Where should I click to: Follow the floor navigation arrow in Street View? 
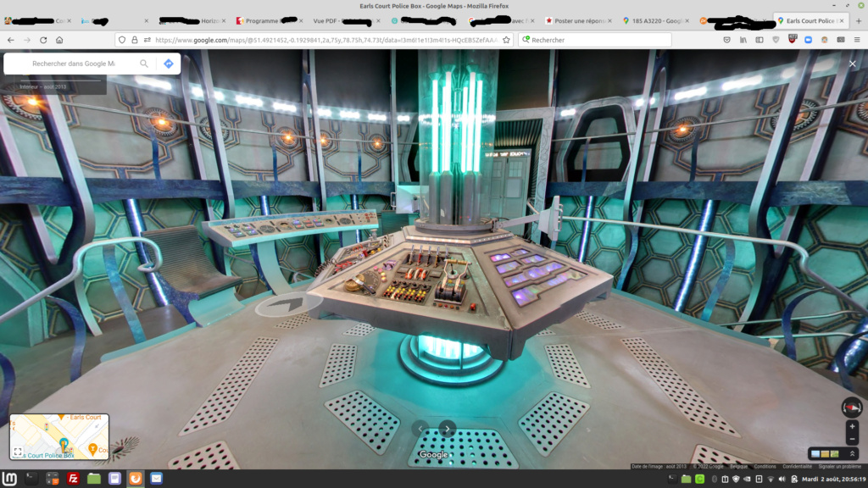coord(288,303)
